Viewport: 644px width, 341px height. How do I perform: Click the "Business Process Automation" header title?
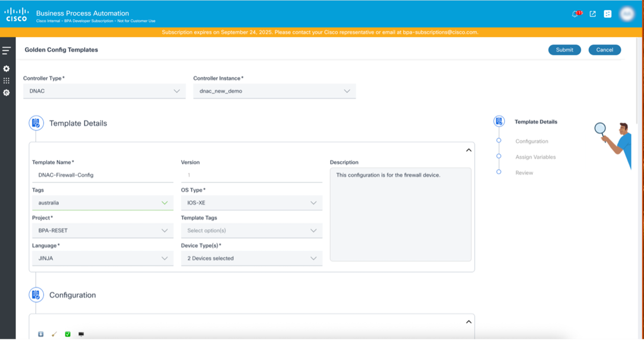coord(83,13)
